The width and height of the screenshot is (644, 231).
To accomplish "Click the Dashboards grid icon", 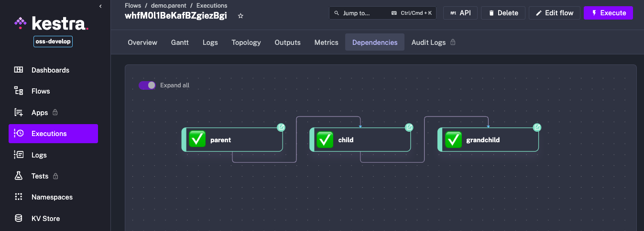I will tap(19, 70).
